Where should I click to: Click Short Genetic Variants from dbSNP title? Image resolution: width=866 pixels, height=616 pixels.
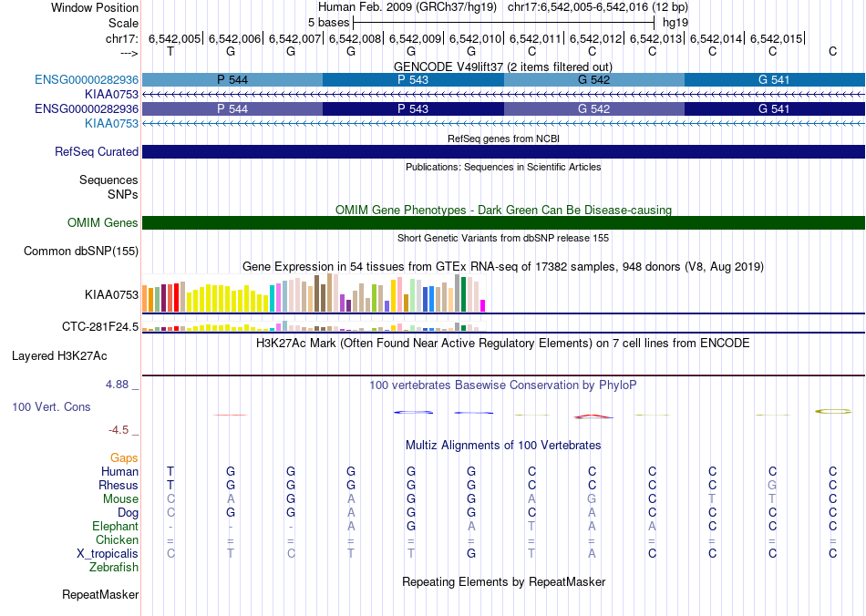pos(503,238)
